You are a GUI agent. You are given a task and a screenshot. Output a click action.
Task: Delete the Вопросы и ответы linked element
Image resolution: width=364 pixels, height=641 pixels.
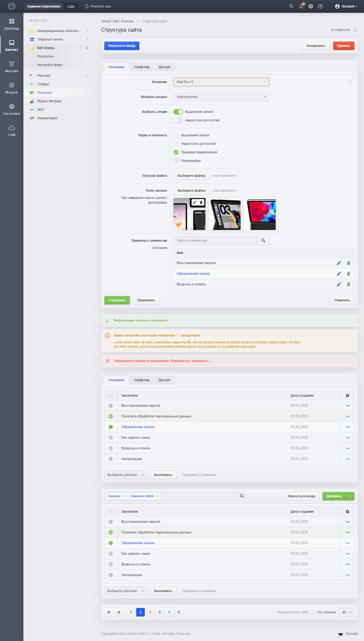[x=348, y=284]
